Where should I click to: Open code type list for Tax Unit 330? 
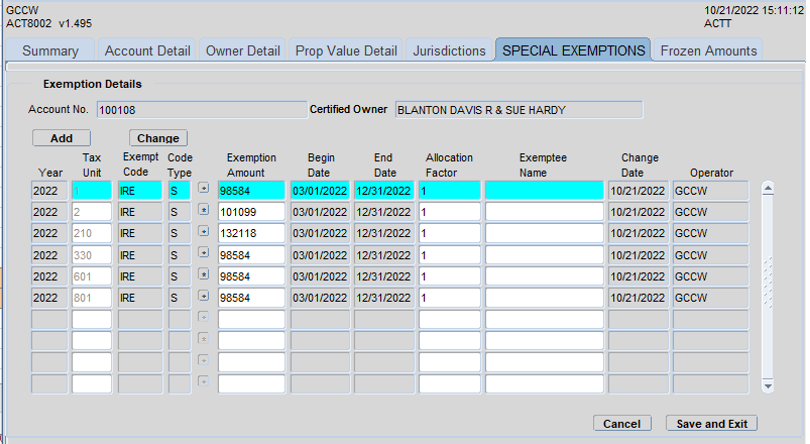204,254
